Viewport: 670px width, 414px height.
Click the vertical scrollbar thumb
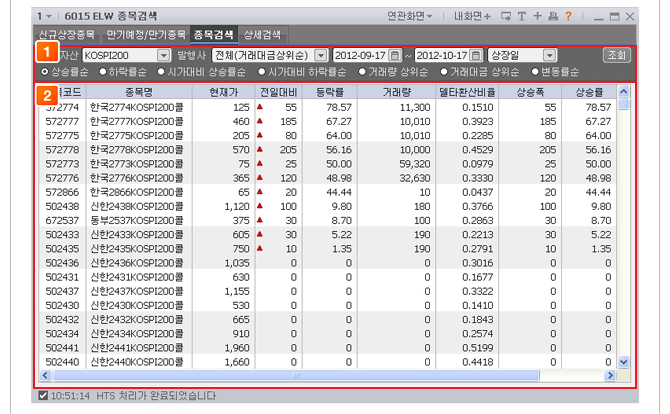click(x=623, y=104)
